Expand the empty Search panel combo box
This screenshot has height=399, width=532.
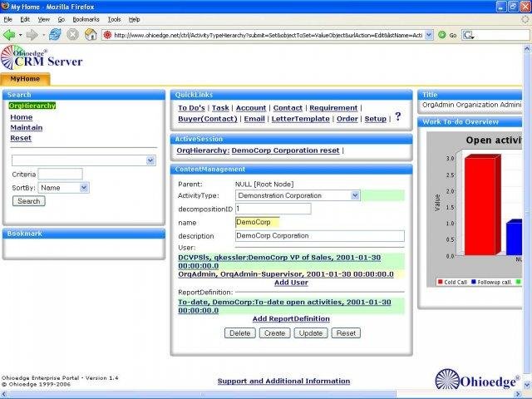click(x=150, y=160)
